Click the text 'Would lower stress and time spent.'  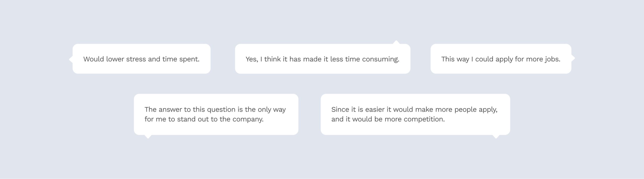click(x=141, y=59)
